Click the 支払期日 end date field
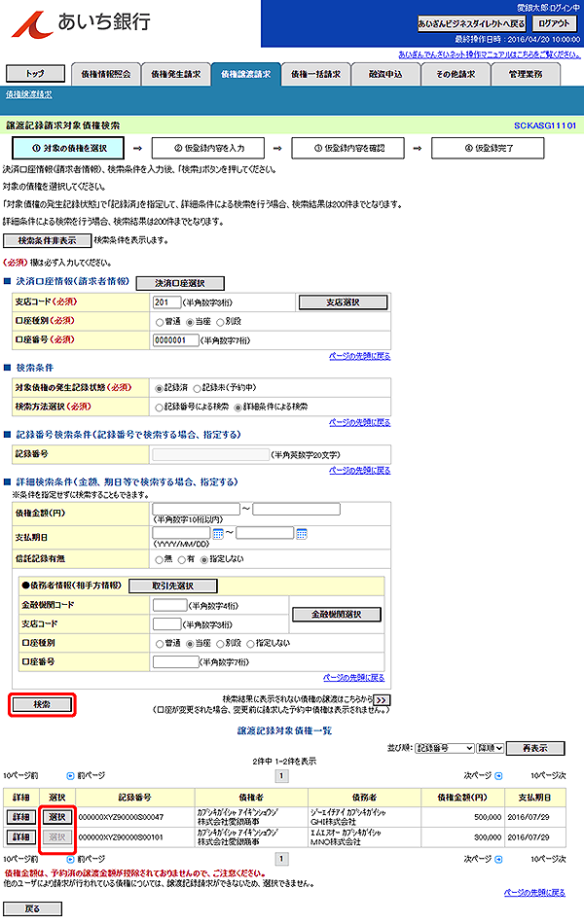This screenshot has height=924, width=584. [265, 533]
